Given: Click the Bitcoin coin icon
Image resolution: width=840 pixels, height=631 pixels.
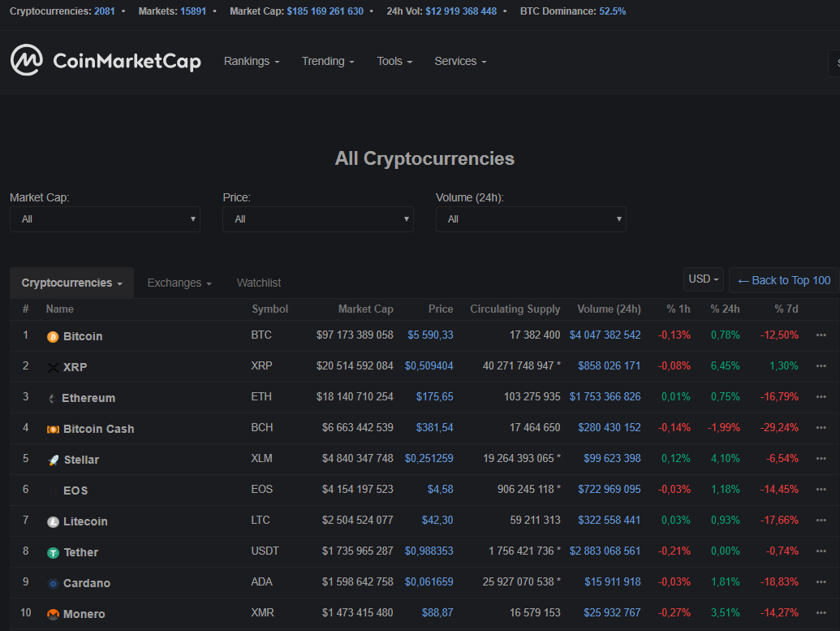Looking at the screenshot, I should pos(53,336).
